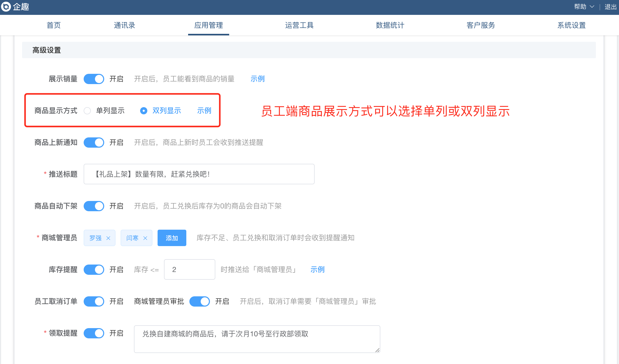This screenshot has width=619, height=364.
Task: Click 退出 to log out
Action: [610, 7]
